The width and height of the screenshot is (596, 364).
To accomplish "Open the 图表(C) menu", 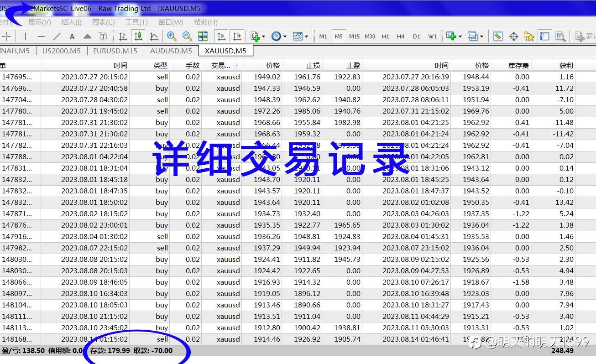I will point(104,22).
